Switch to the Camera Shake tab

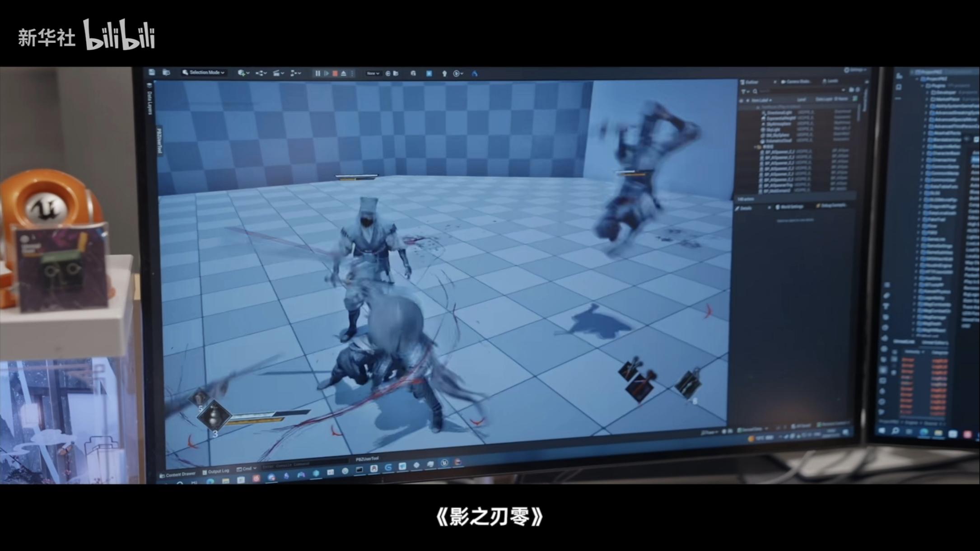795,82
